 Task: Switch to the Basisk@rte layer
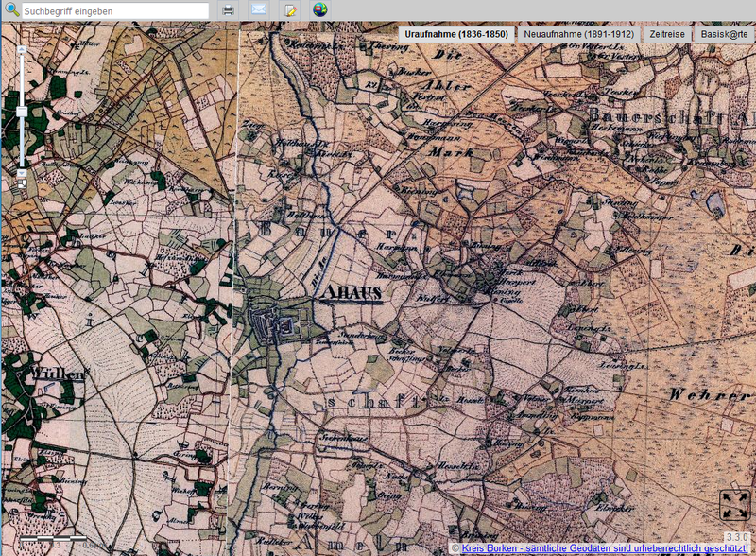coord(725,34)
